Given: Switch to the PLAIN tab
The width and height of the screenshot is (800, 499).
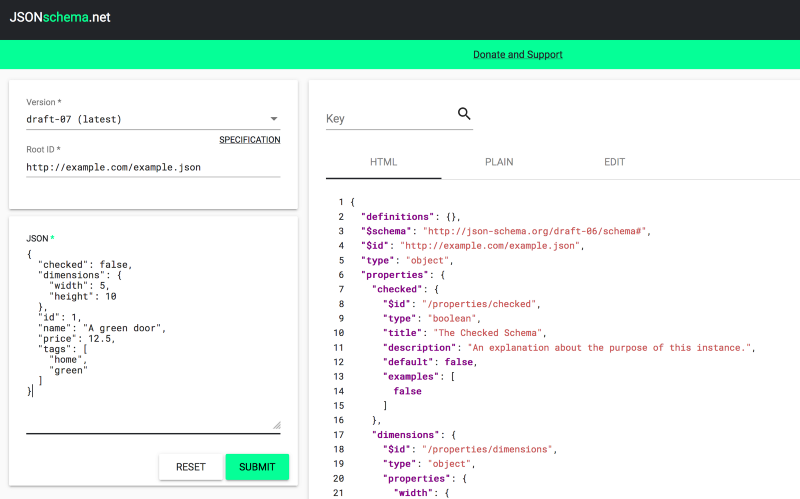Looking at the screenshot, I should tap(499, 162).
